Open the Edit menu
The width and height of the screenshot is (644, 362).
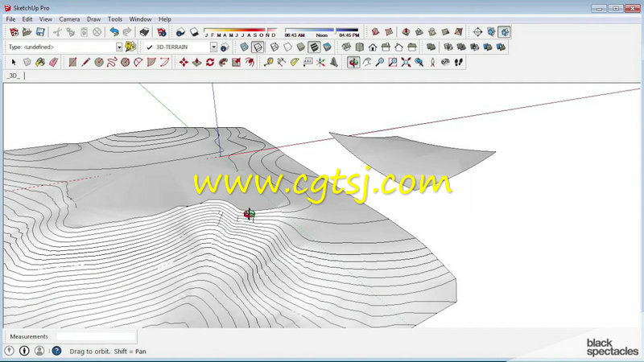coord(27,19)
